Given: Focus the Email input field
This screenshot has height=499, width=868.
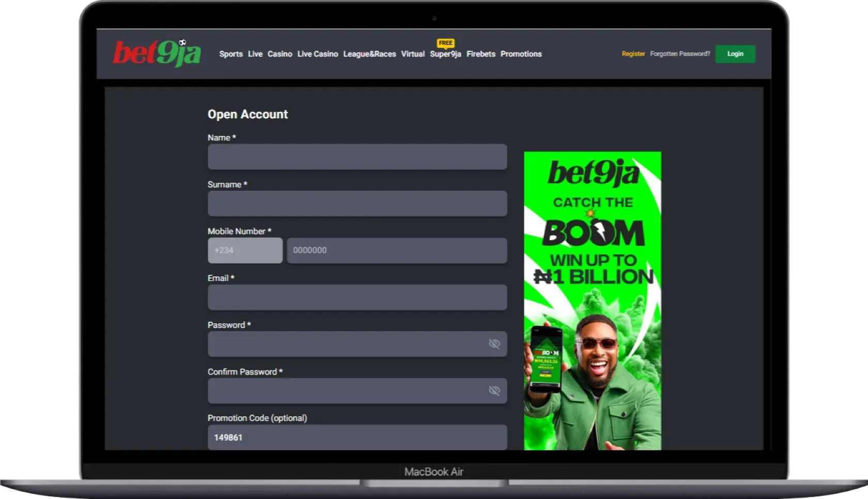Looking at the screenshot, I should [x=358, y=297].
